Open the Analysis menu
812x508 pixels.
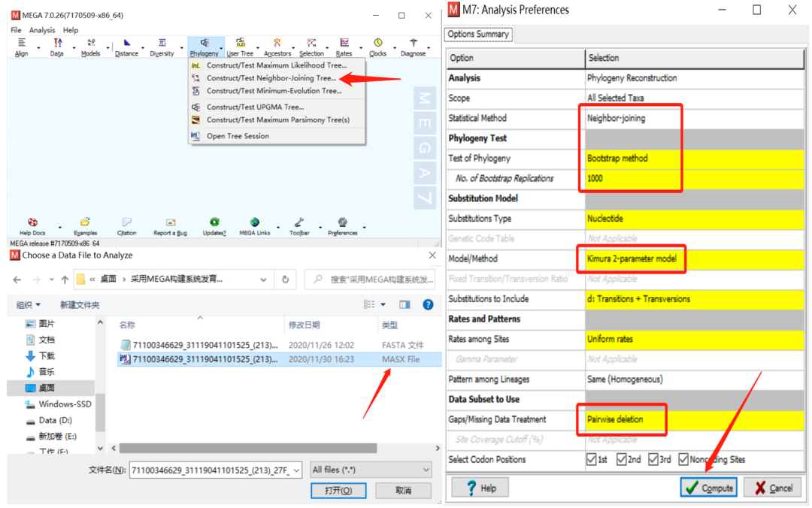point(42,30)
